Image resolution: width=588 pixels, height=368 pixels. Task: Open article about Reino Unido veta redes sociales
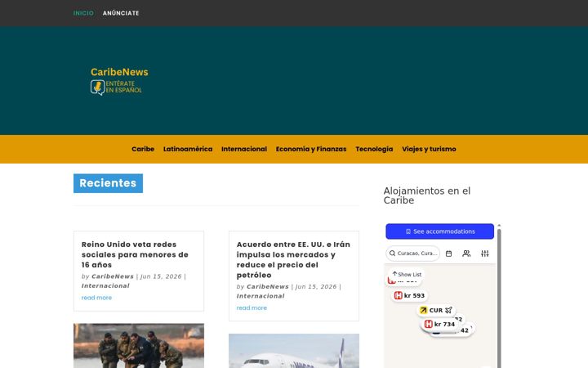[135, 254]
